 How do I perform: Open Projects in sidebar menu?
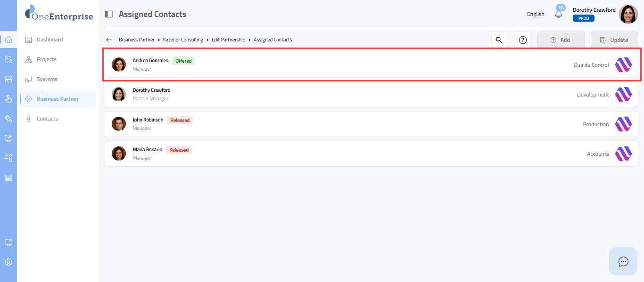click(x=47, y=59)
